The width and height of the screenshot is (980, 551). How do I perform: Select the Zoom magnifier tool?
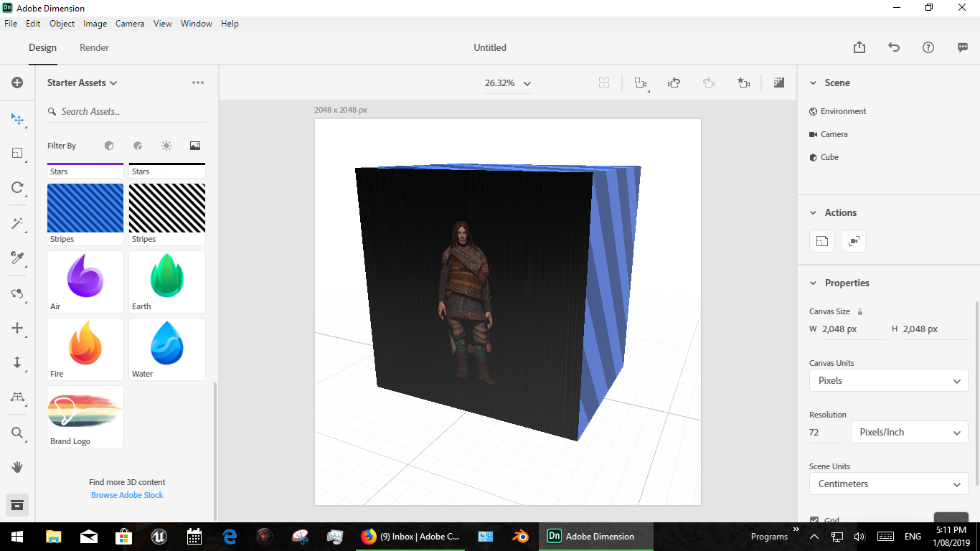point(17,433)
